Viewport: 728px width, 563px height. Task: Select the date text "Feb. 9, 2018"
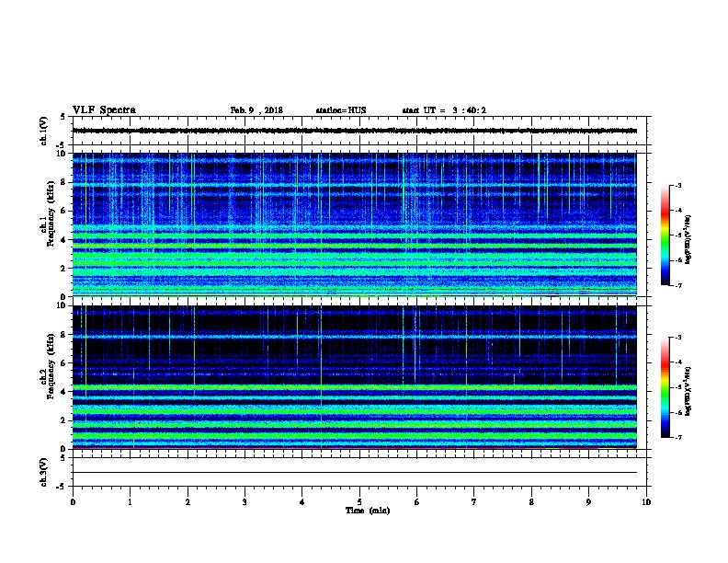(256, 110)
